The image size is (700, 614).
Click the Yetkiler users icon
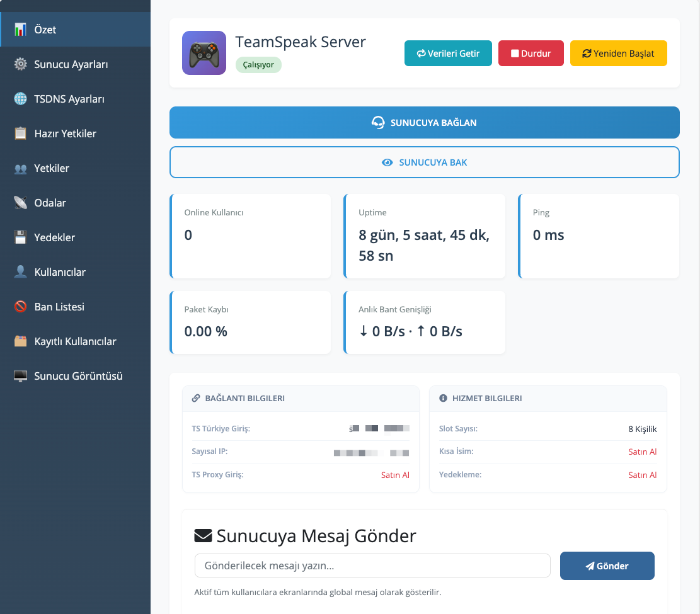tap(20, 168)
